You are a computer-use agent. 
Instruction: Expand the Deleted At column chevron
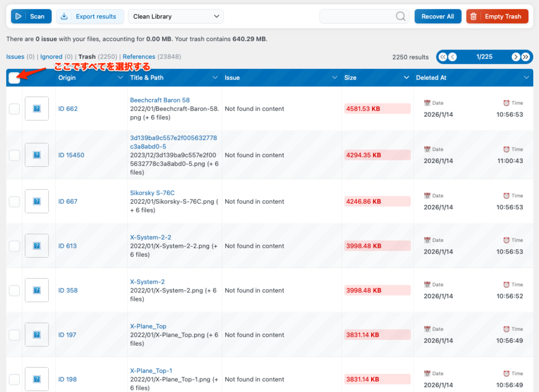526,78
